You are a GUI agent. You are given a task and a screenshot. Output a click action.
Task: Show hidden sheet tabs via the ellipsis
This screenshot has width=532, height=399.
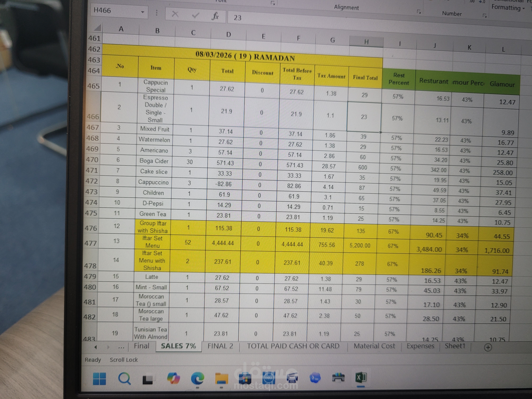(121, 347)
